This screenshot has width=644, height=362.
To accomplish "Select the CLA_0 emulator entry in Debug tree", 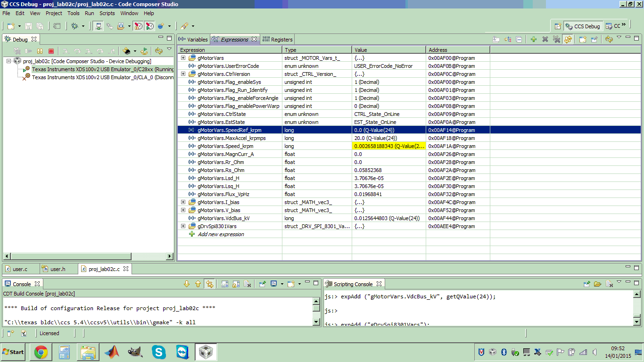I will 102,77.
